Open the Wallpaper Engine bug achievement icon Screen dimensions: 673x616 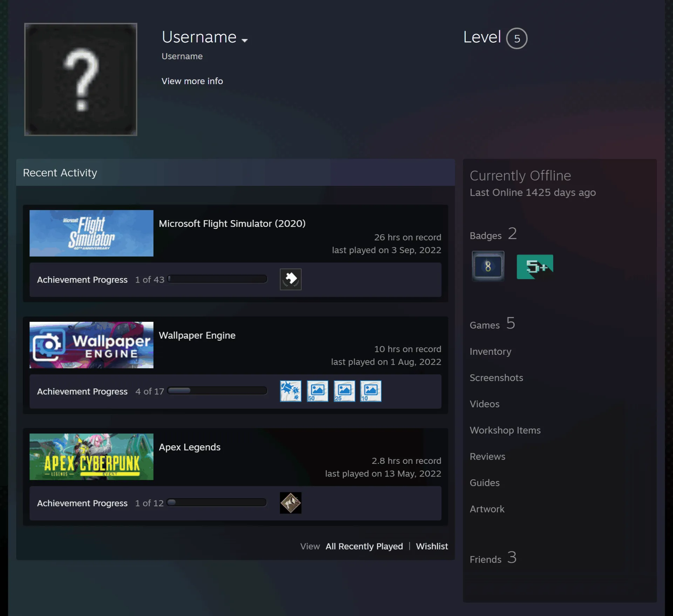pyautogui.click(x=291, y=391)
